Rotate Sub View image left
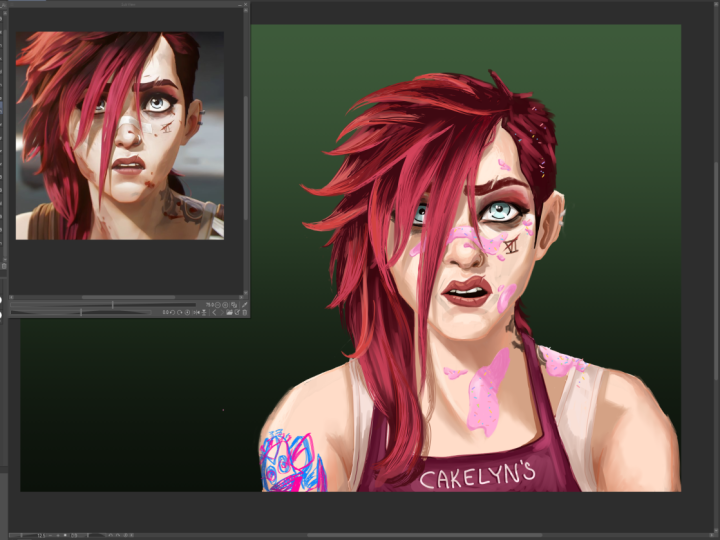The width and height of the screenshot is (720, 540). pos(172,313)
